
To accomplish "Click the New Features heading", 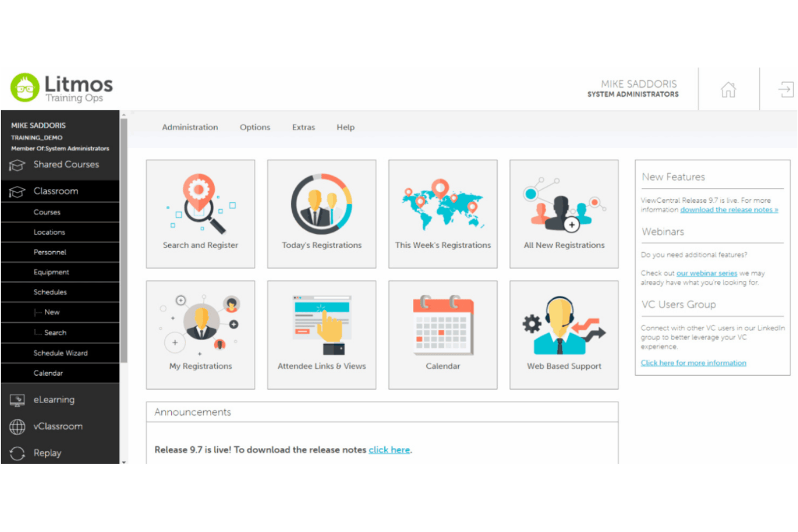I will pyautogui.click(x=673, y=177).
